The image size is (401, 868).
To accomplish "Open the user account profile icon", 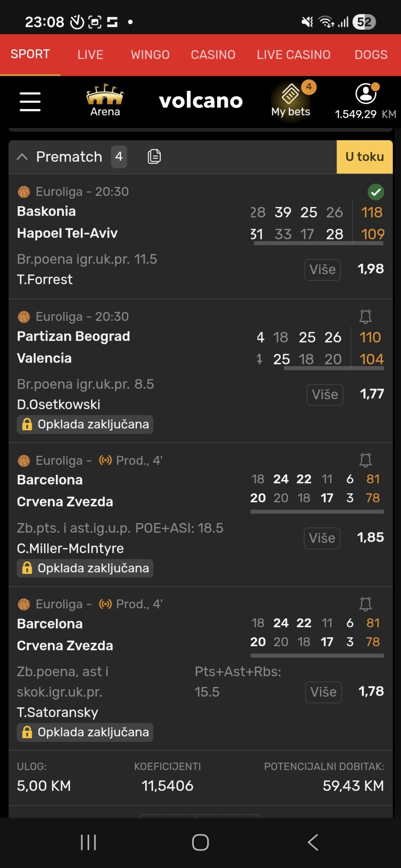I will 366,93.
